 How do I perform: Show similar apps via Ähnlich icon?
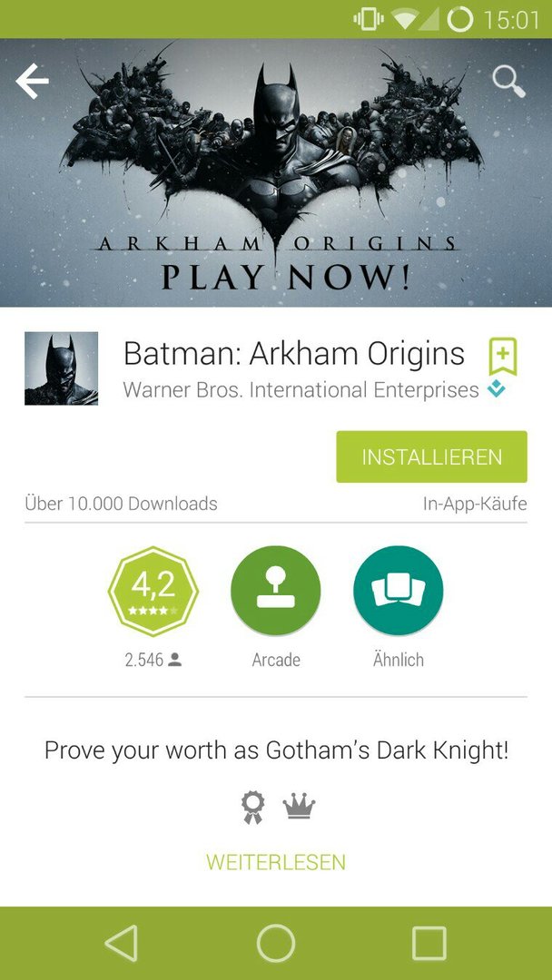[399, 591]
